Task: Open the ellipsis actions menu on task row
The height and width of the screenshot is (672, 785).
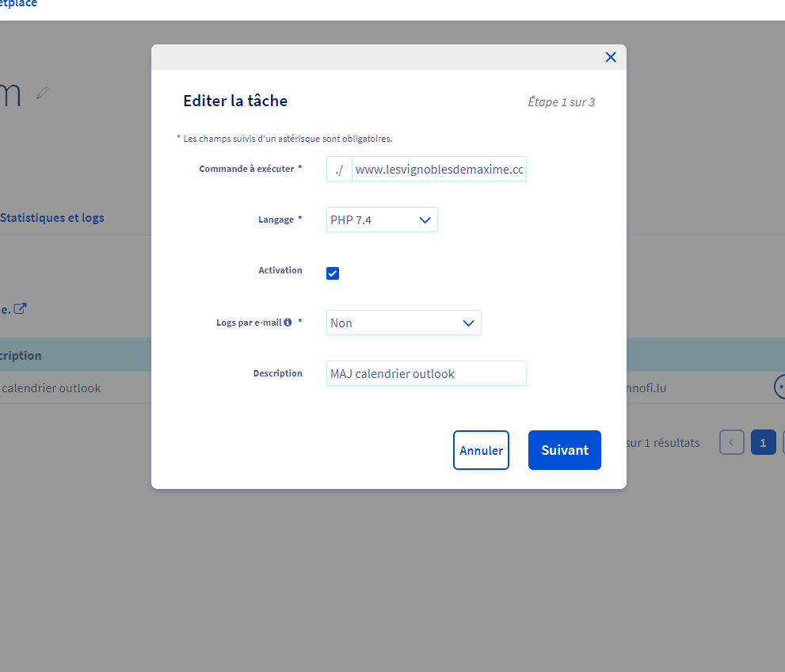Action: click(779, 387)
